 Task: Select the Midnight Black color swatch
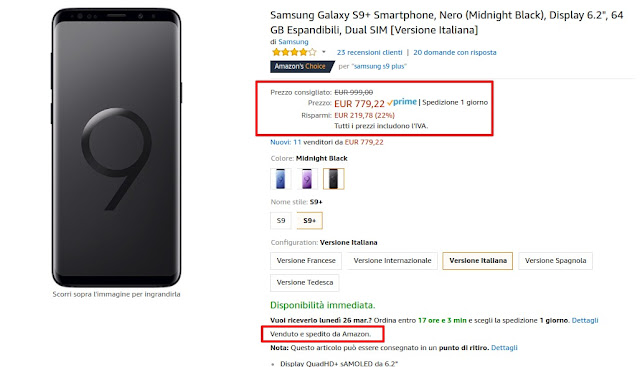tap(333, 179)
